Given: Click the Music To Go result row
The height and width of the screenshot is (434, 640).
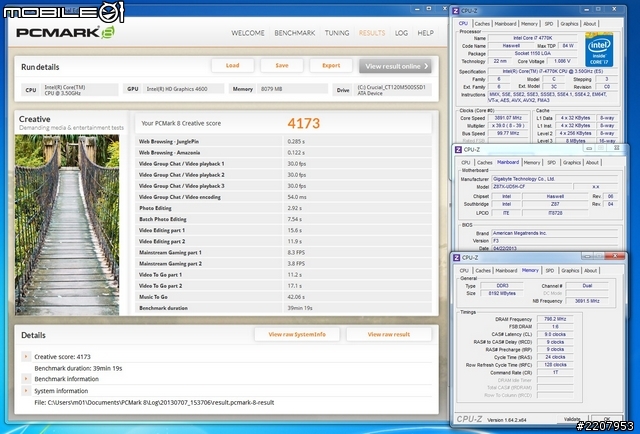Looking at the screenshot, I should (x=283, y=297).
